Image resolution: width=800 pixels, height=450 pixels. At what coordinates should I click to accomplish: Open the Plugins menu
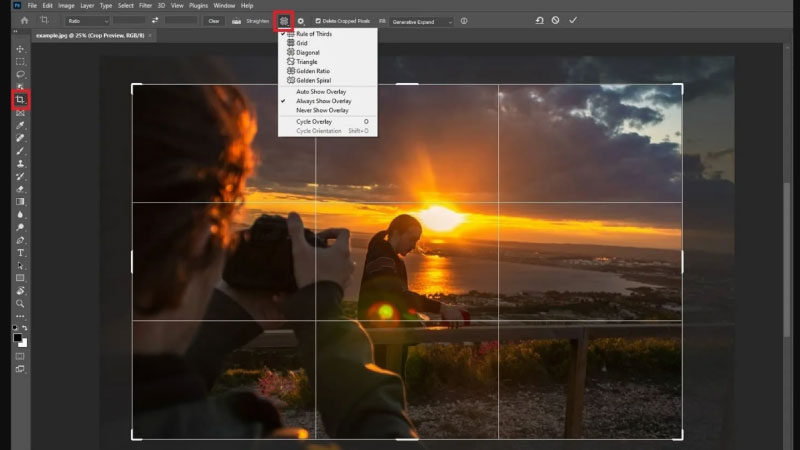[x=198, y=6]
